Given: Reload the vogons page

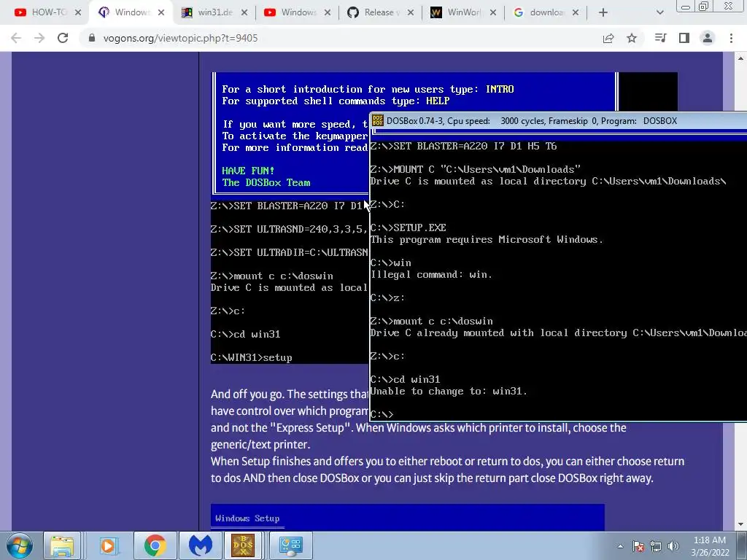Looking at the screenshot, I should pyautogui.click(x=63, y=38).
